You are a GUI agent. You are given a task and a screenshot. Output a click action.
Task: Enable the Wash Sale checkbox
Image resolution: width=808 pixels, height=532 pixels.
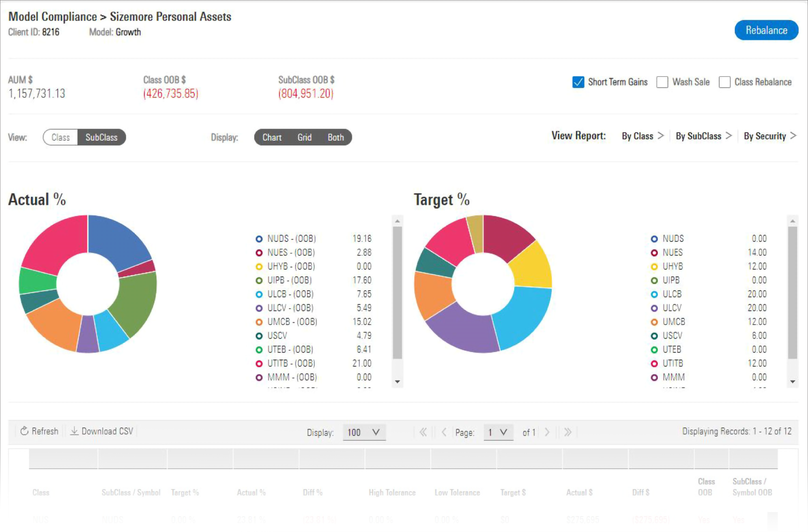tap(662, 82)
